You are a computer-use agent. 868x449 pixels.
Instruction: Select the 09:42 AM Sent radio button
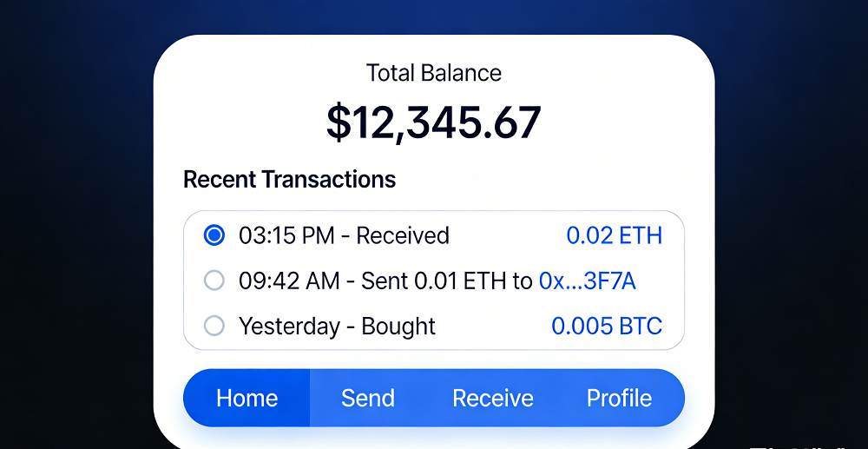point(214,281)
